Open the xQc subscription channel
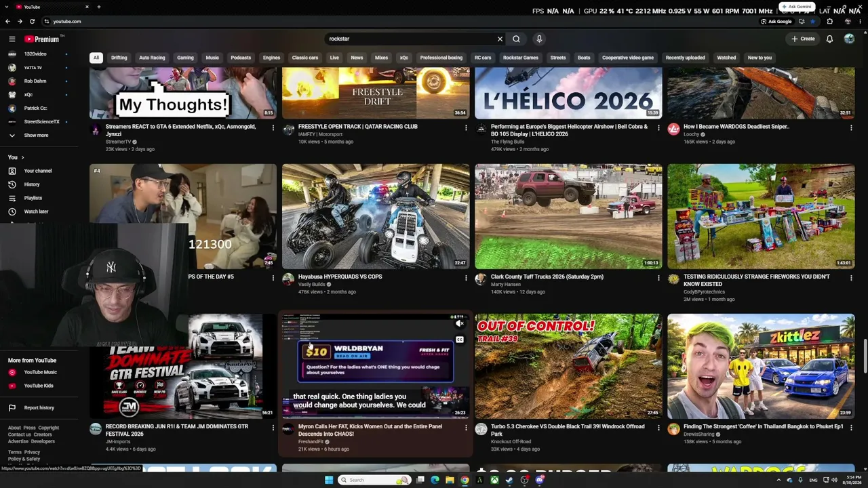 coord(28,95)
